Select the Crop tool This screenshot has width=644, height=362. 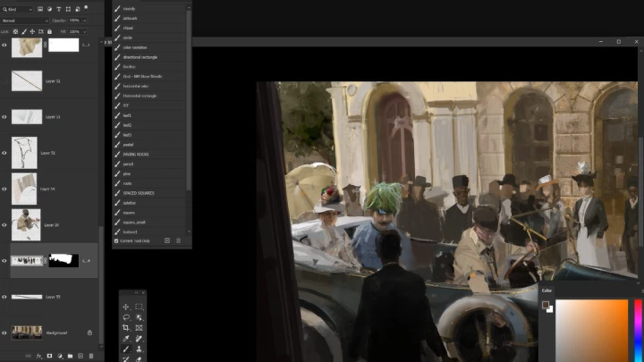(x=126, y=327)
